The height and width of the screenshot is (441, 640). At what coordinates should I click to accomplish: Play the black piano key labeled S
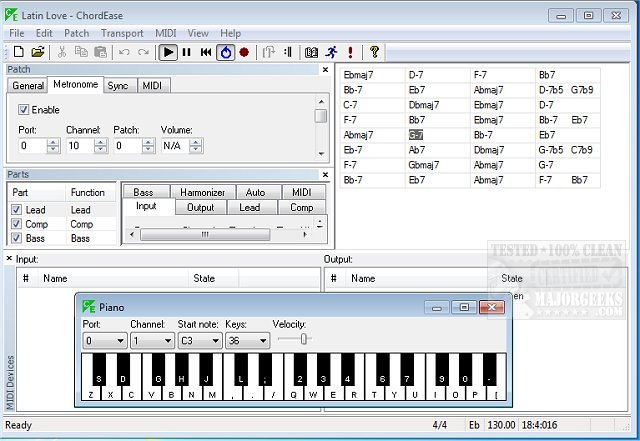tap(99, 370)
